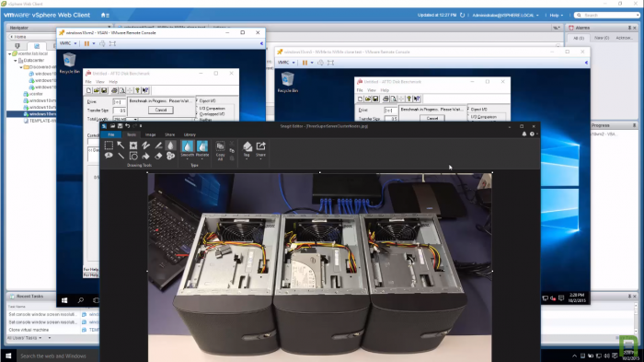Select highlighted windows10vm VM in Navigator tree
The width and height of the screenshot is (644, 362).
31,114
